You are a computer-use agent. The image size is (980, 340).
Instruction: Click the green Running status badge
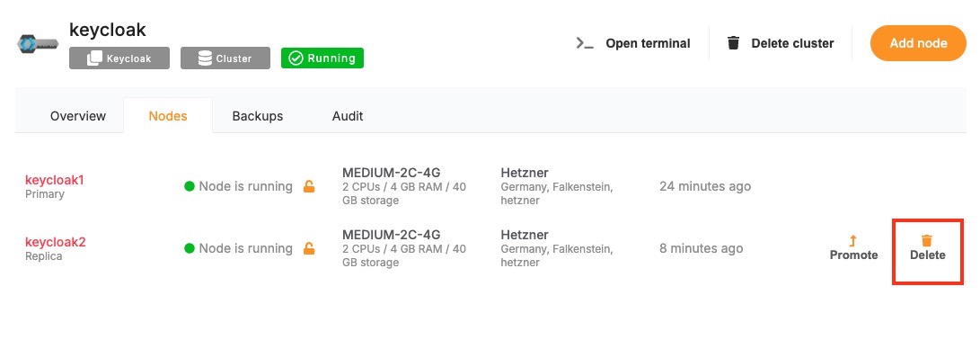pos(322,58)
